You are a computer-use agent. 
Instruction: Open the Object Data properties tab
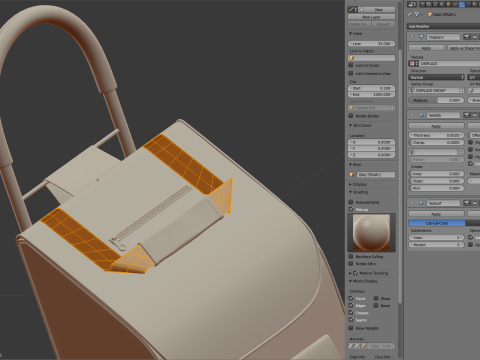pos(469,4)
